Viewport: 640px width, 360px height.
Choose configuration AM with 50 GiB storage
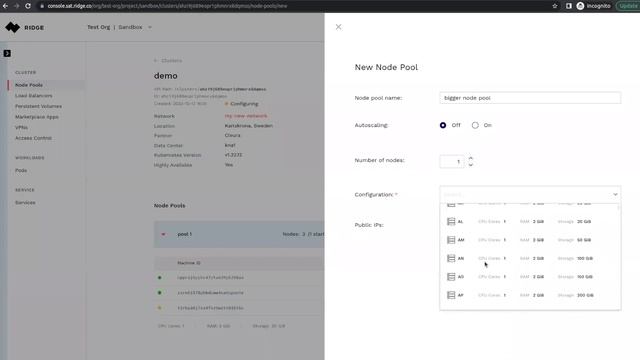pyautogui.click(x=530, y=240)
